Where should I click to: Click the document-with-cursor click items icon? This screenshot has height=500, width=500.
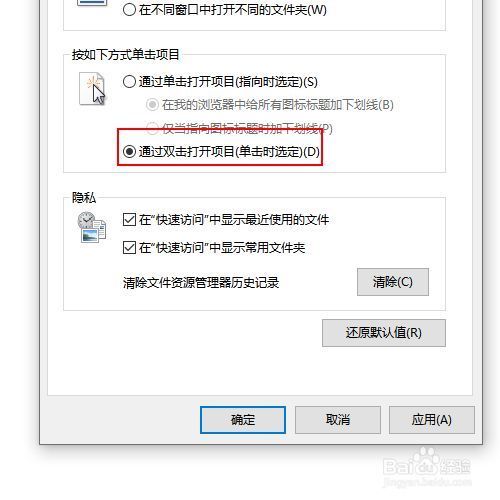tap(92, 89)
